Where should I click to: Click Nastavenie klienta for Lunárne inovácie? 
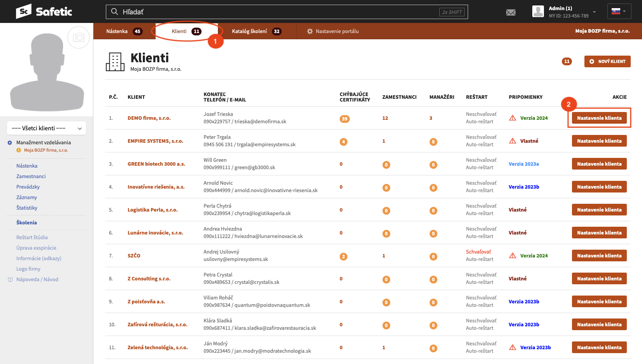point(599,233)
